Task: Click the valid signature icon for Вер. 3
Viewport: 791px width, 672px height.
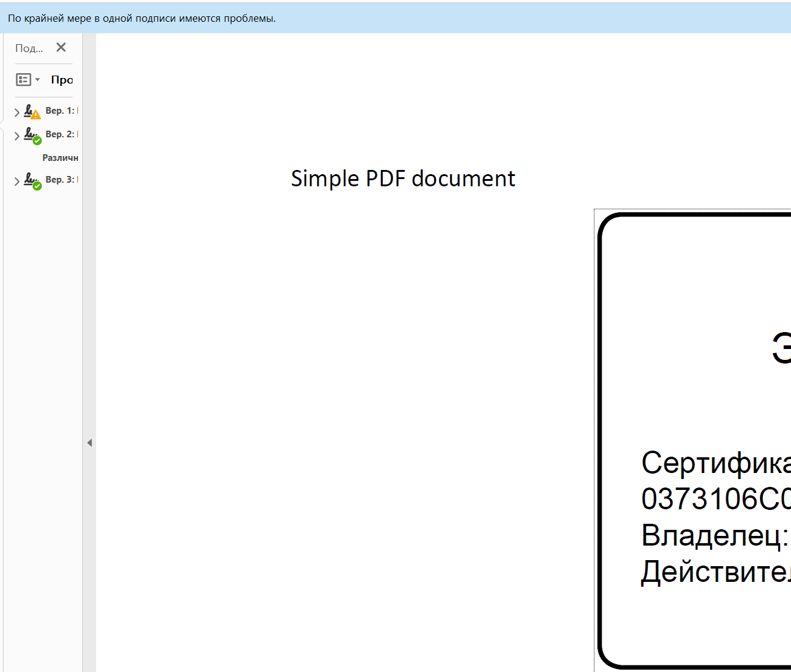Action: pyautogui.click(x=31, y=181)
